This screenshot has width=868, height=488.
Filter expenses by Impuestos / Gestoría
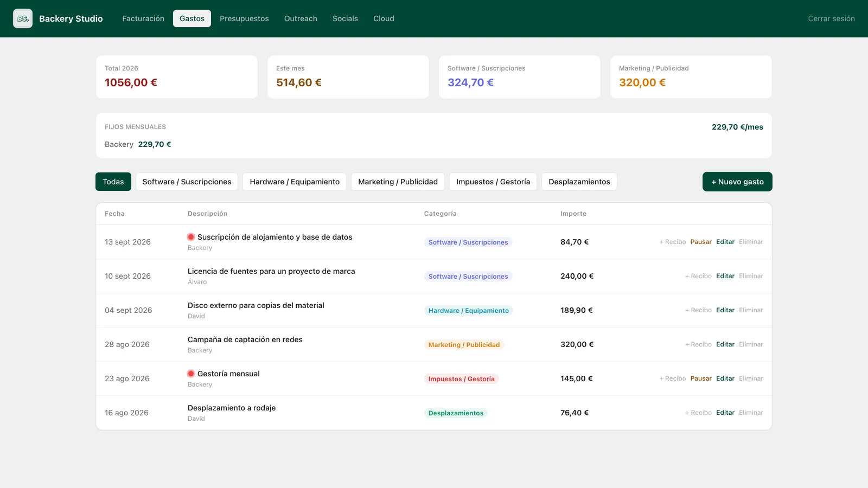click(x=493, y=182)
